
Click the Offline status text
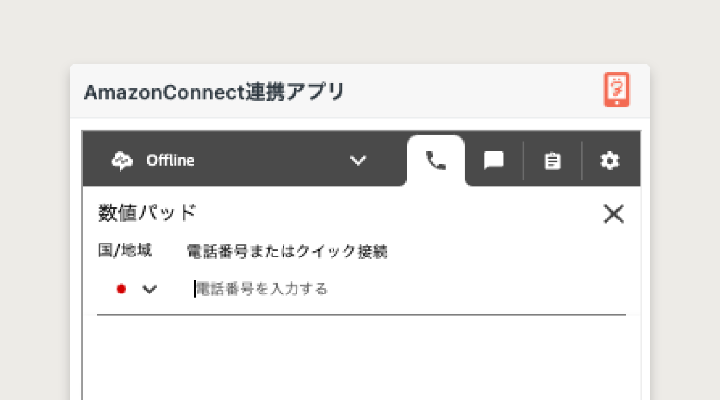click(170, 160)
